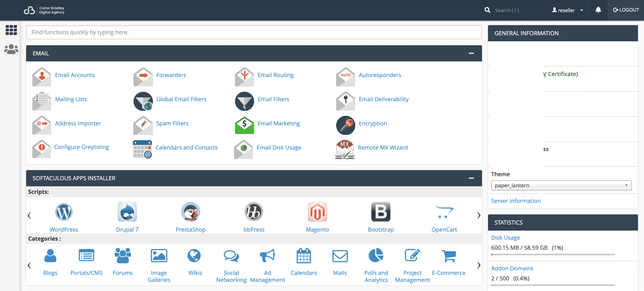Collapse the Softaculous Apps Installer section
The image size is (644, 291).
471,178
